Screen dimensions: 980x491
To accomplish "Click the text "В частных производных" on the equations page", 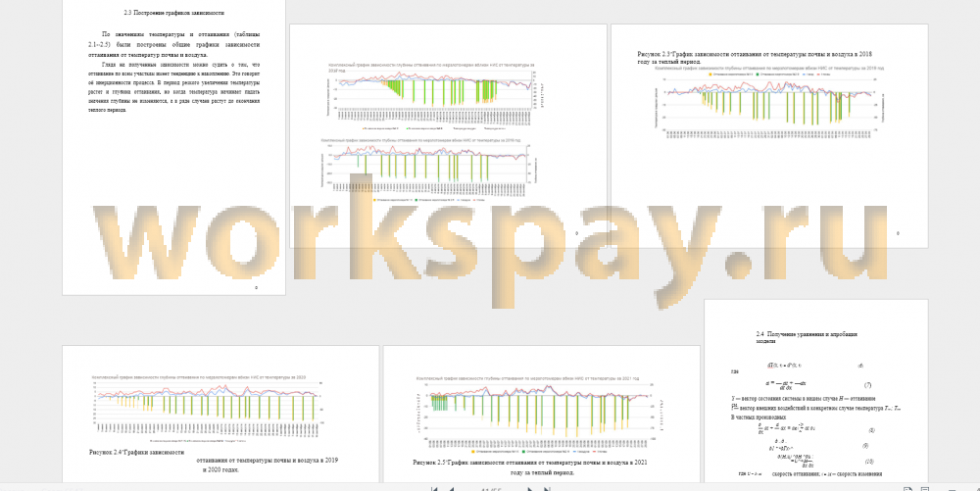I will tap(759, 417).
